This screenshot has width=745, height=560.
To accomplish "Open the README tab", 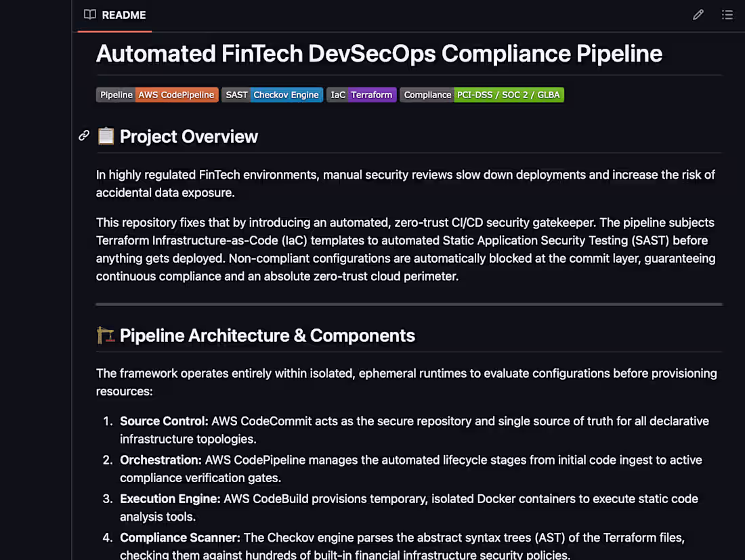I will click(114, 15).
